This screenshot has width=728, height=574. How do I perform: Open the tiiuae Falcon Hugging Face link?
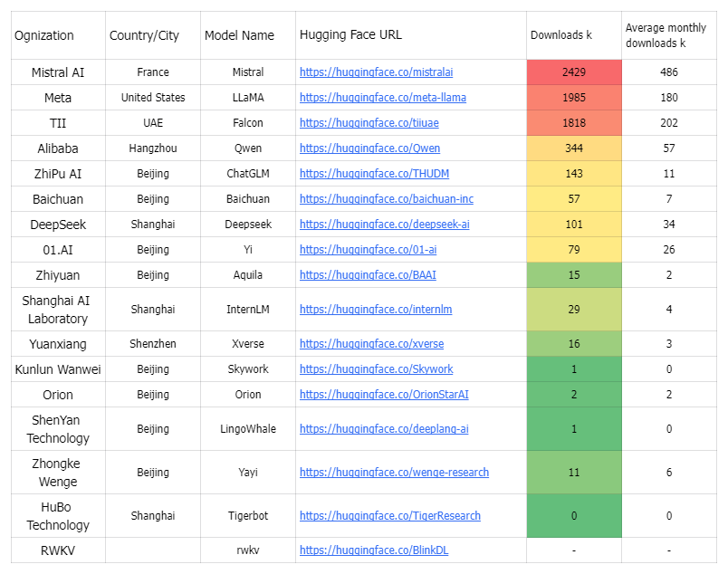point(362,122)
